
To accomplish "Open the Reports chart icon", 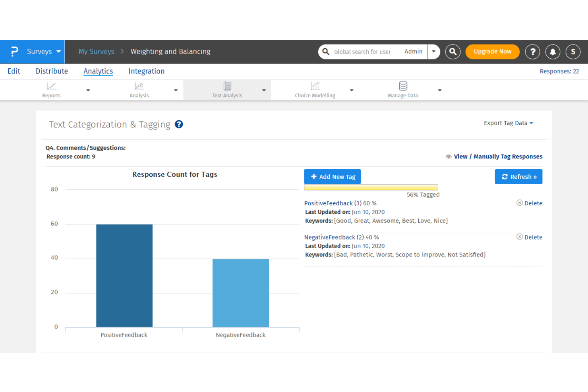I will pyautogui.click(x=51, y=86).
